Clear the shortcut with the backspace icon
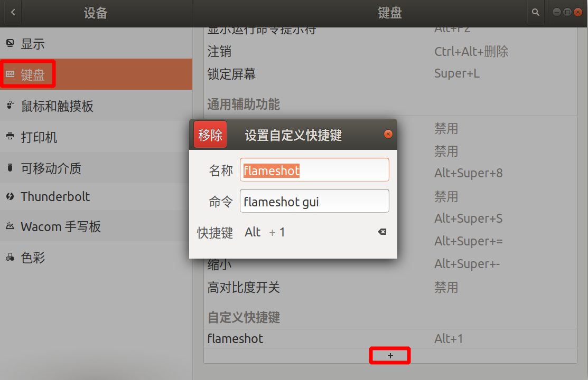Image resolution: width=588 pixels, height=380 pixels. click(382, 232)
